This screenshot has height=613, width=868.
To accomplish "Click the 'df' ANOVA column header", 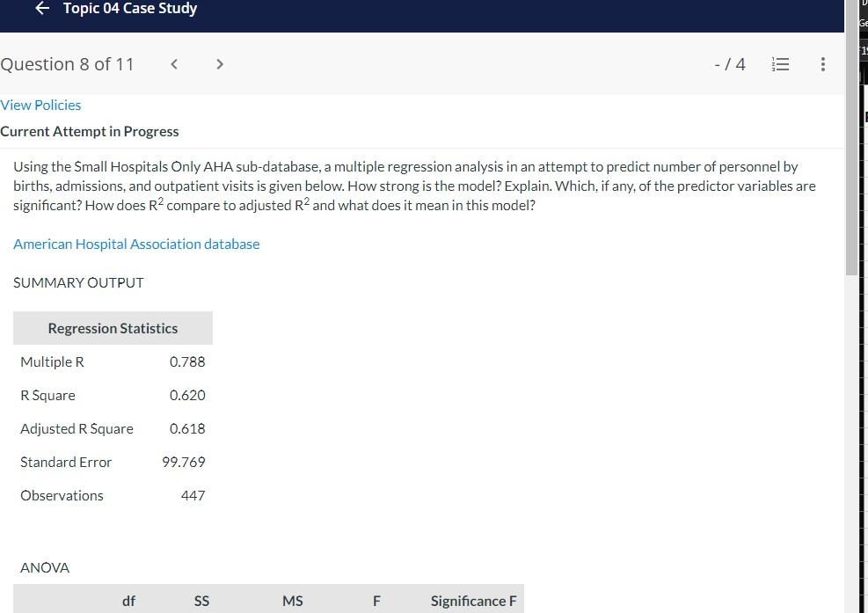I will [128, 601].
